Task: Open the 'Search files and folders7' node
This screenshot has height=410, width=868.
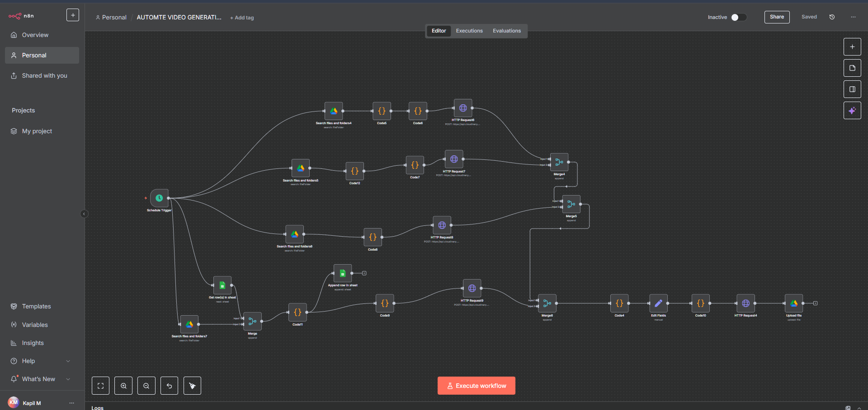Action: (x=189, y=324)
